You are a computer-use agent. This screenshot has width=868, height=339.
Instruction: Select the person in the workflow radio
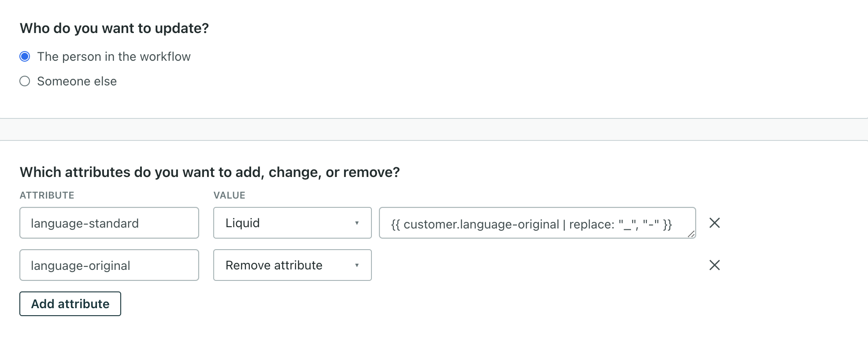click(25, 56)
